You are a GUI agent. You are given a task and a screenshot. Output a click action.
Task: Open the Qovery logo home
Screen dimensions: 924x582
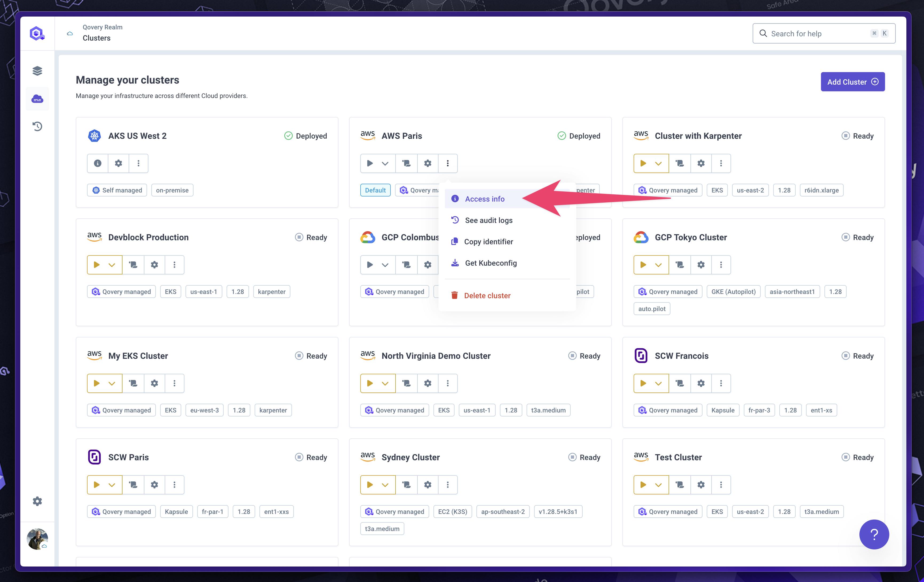[x=37, y=33]
